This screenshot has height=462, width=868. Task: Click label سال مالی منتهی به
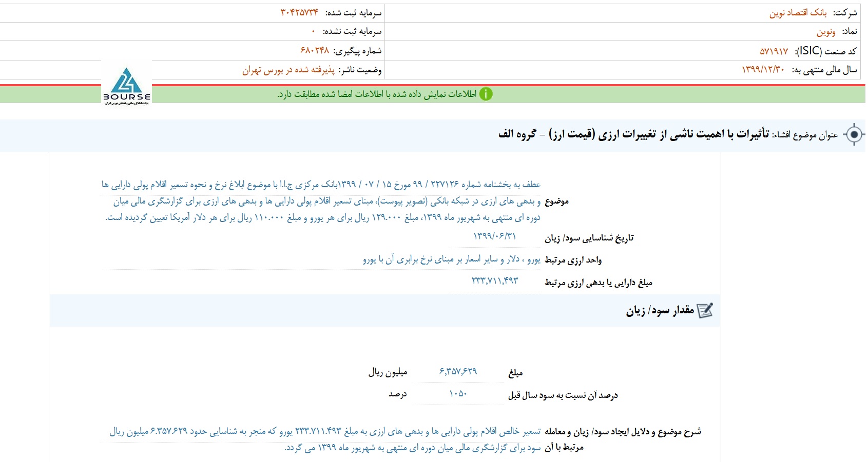tap(824, 70)
